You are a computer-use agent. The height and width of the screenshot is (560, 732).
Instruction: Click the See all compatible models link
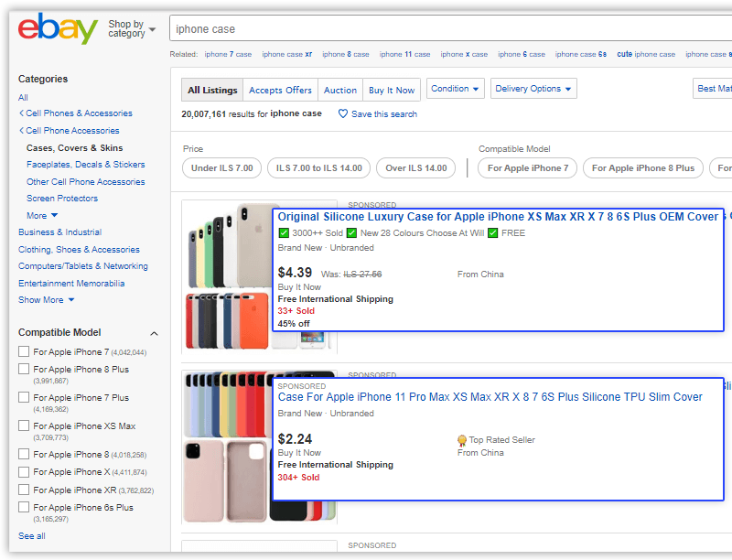(x=32, y=536)
